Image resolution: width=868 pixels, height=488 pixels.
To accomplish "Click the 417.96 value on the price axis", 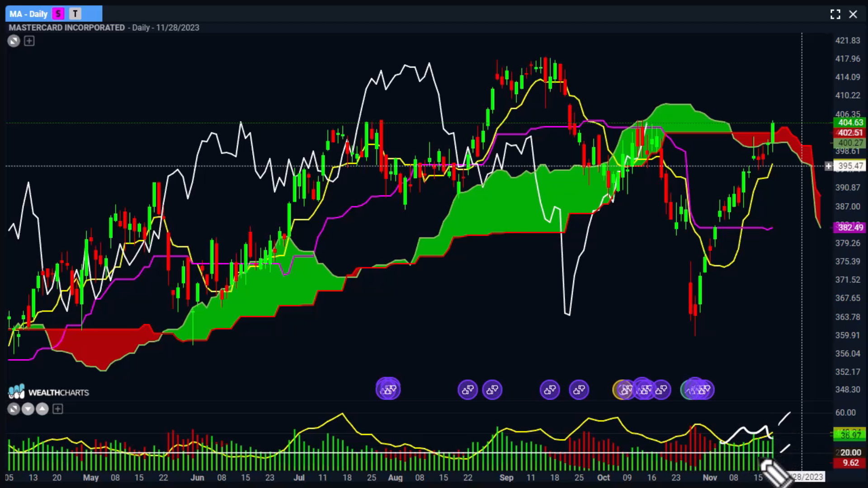I will (848, 59).
